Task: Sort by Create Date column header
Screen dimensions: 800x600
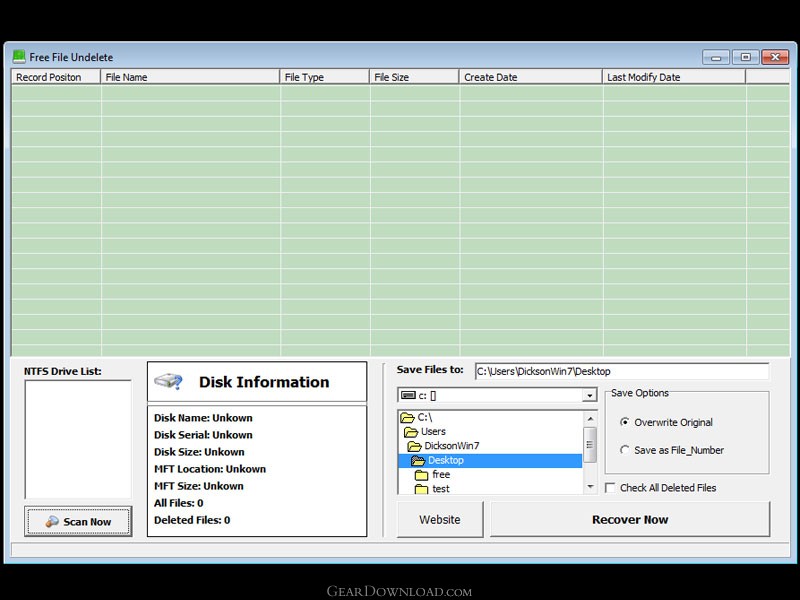Action: coord(531,77)
